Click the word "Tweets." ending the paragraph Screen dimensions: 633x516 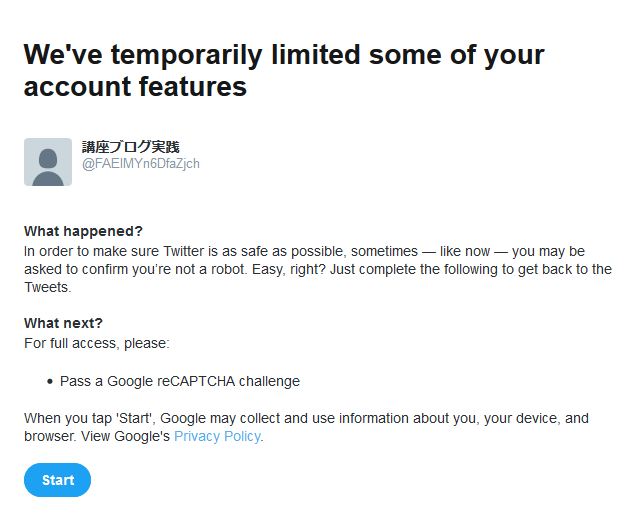[x=47, y=287]
